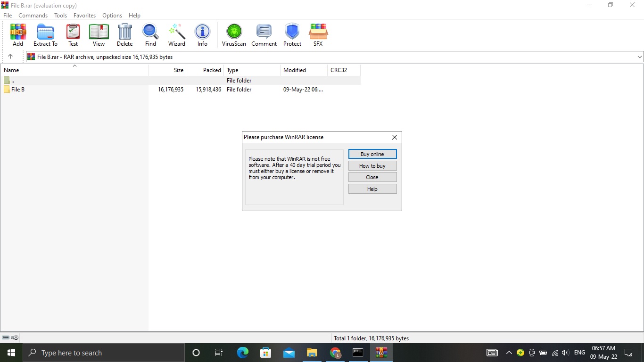The image size is (644, 362).
Task: Click the Windows search box
Action: click(x=104, y=352)
